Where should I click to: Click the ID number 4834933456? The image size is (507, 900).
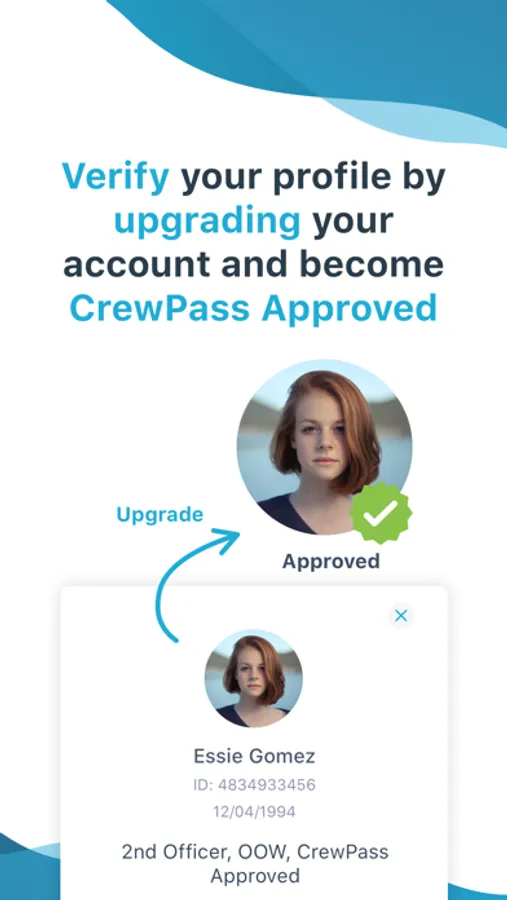(x=254, y=784)
